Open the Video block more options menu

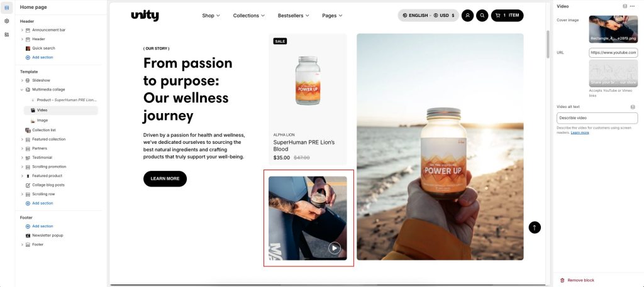tap(632, 6)
